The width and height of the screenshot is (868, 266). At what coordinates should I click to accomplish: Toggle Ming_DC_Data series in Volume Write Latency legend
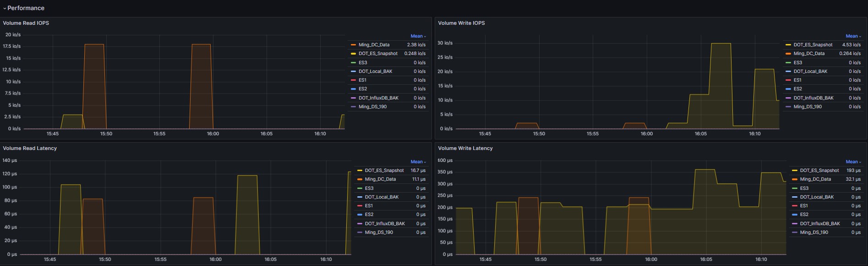pos(815,179)
